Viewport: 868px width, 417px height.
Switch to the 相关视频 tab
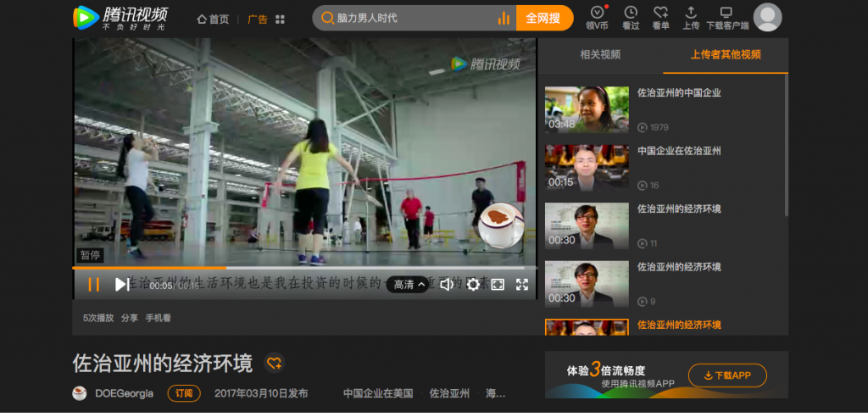tap(600, 54)
